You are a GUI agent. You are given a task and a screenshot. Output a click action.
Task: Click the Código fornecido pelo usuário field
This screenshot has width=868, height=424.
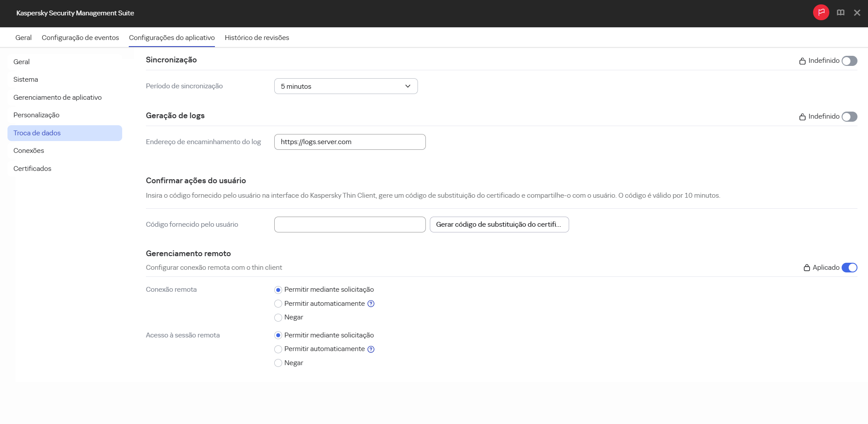coord(349,224)
